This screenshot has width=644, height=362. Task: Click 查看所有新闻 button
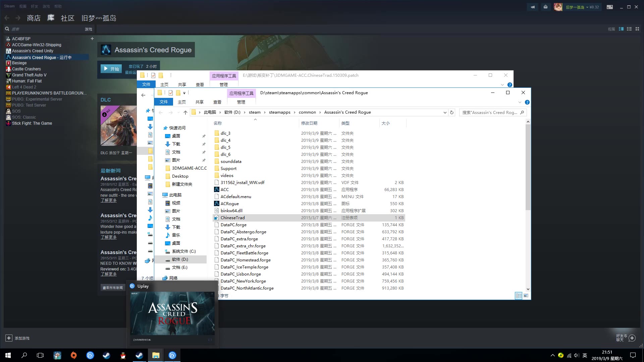[x=113, y=288]
